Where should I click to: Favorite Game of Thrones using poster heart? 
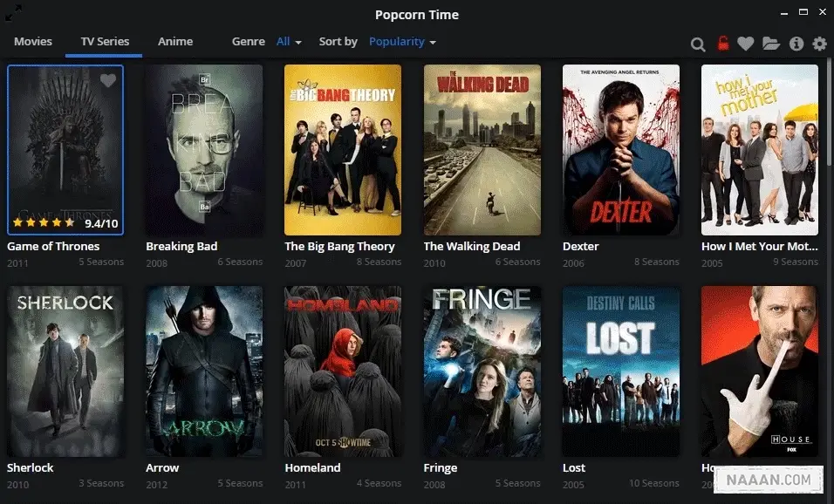(x=108, y=81)
